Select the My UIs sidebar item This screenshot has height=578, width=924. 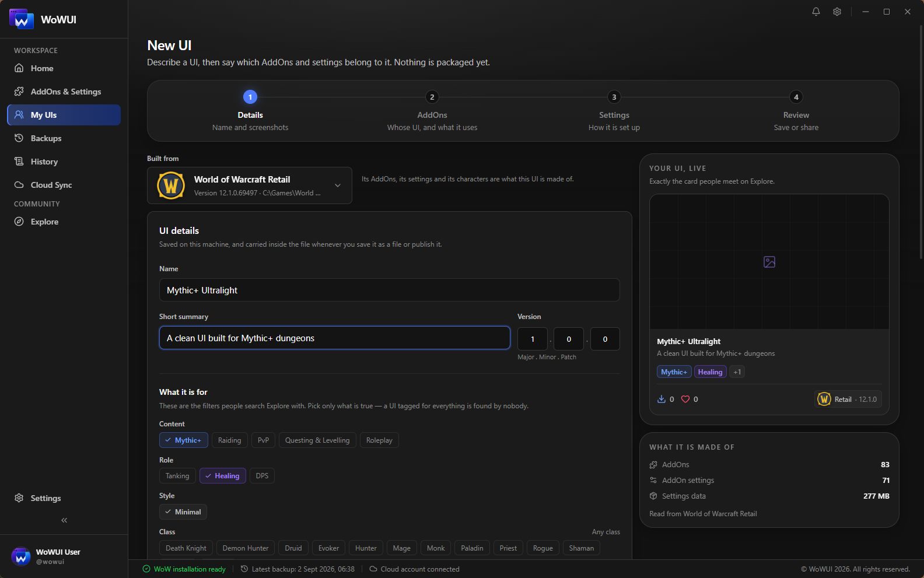(64, 115)
